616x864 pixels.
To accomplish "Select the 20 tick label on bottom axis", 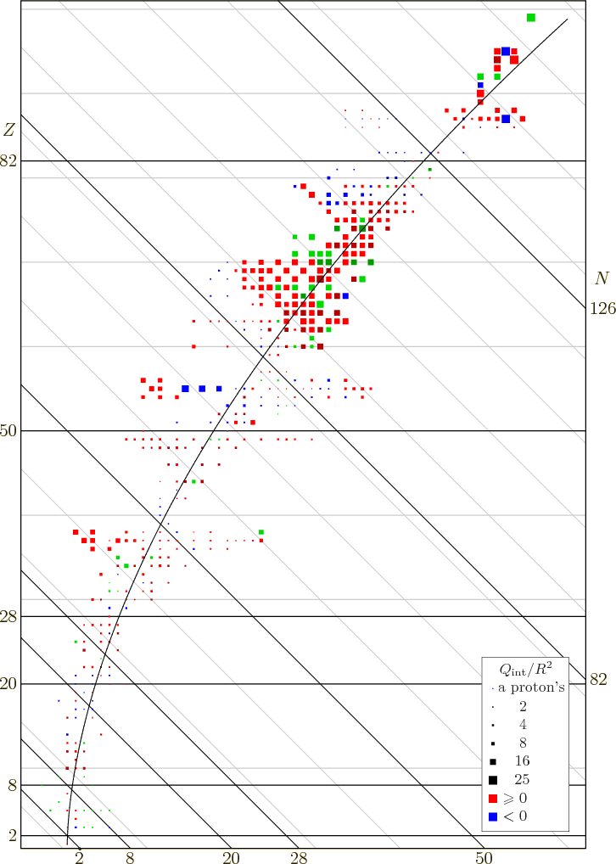I will [x=231, y=857].
